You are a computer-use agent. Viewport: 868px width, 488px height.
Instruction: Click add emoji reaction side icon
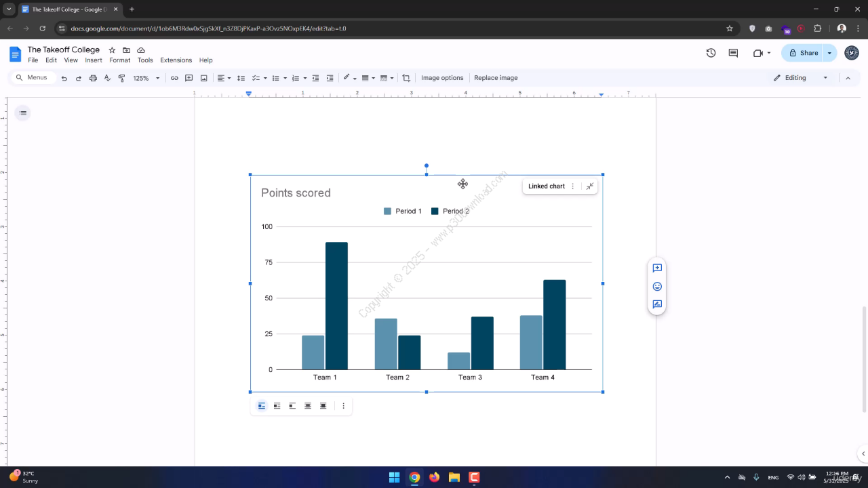pos(657,287)
